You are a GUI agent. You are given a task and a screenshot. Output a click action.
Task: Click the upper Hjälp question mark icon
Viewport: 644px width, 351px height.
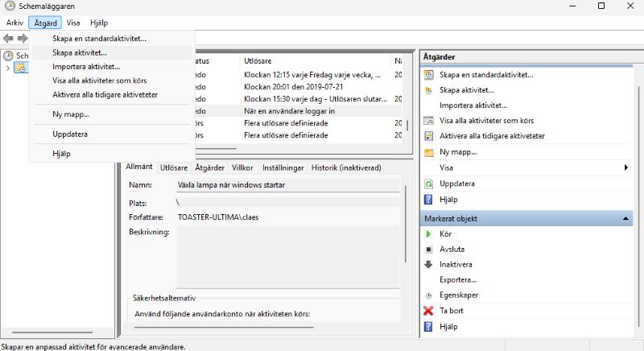tap(428, 200)
